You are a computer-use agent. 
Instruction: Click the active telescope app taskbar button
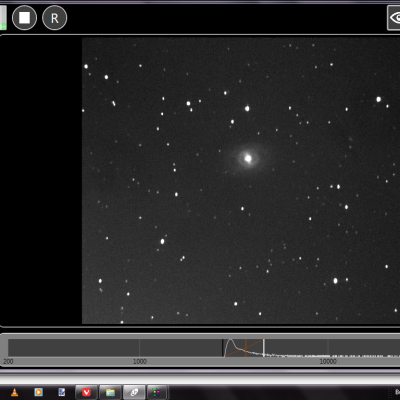(x=134, y=392)
